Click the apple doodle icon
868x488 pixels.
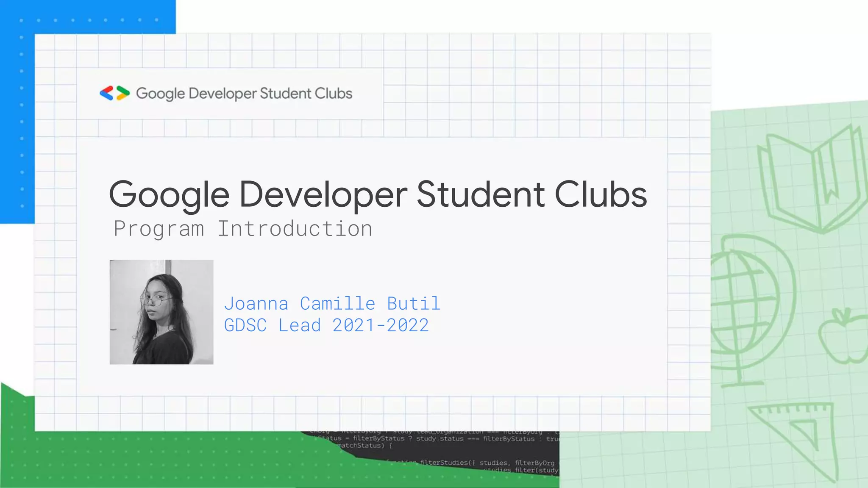(x=843, y=336)
